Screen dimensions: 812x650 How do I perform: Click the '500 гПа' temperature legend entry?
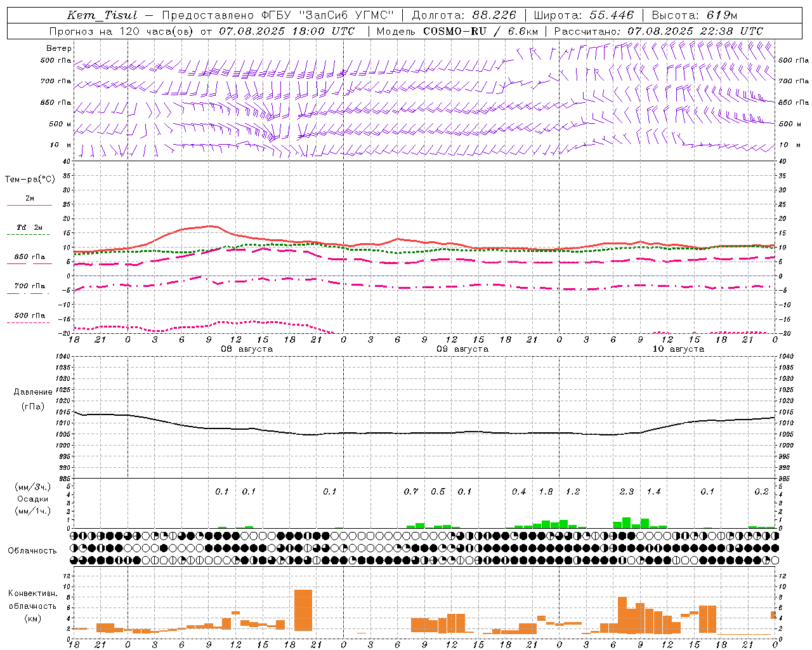click(x=29, y=315)
